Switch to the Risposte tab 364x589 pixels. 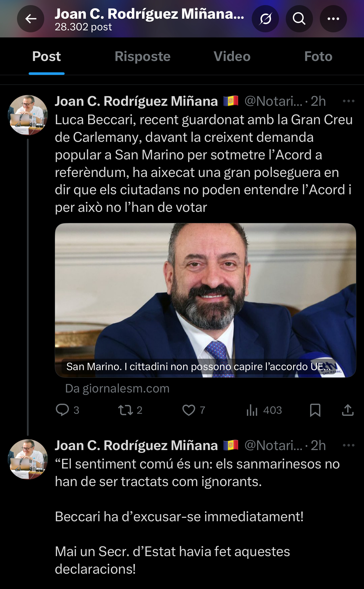[x=142, y=56]
